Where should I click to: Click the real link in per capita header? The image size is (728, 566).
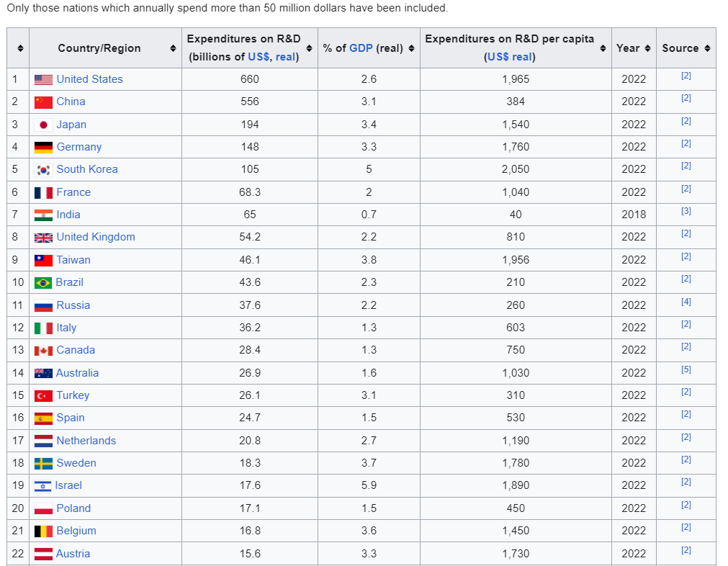pos(523,57)
